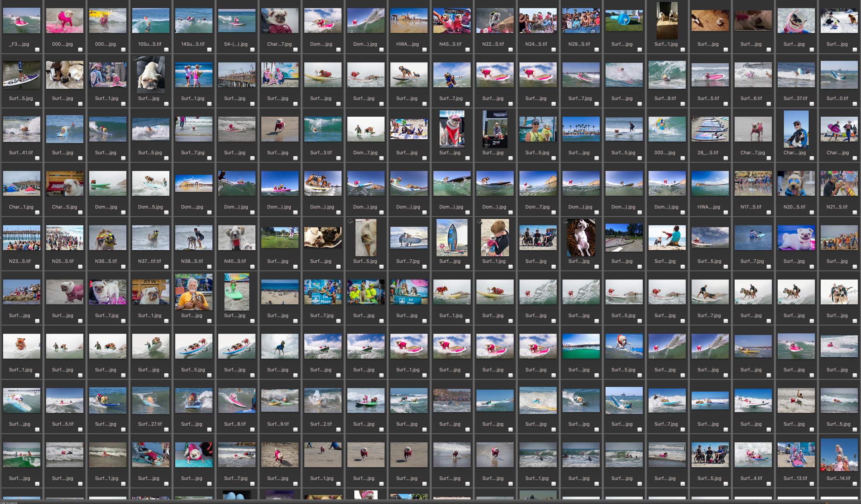This screenshot has width=861, height=504.
Task: Click the N25...S.tif crowded beach thumbnail
Action: click(x=64, y=238)
